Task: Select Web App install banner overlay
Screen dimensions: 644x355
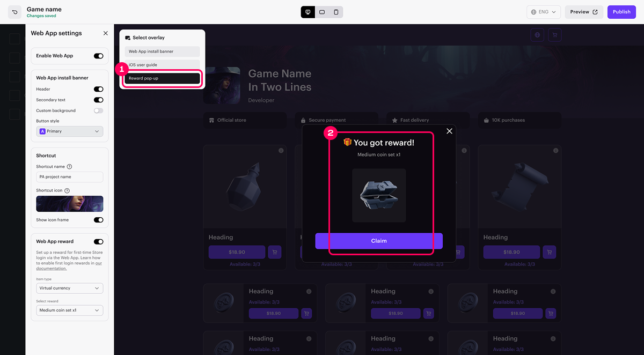Action: point(162,51)
